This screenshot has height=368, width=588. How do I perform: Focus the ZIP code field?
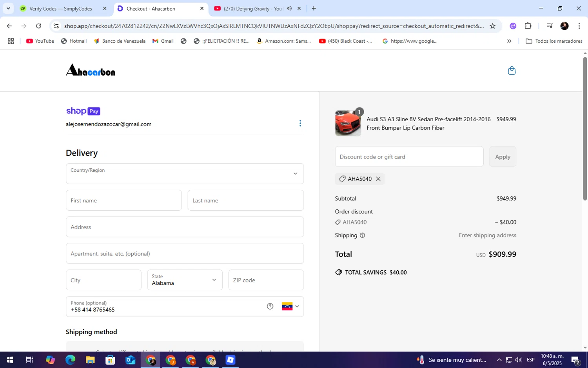[x=266, y=280]
